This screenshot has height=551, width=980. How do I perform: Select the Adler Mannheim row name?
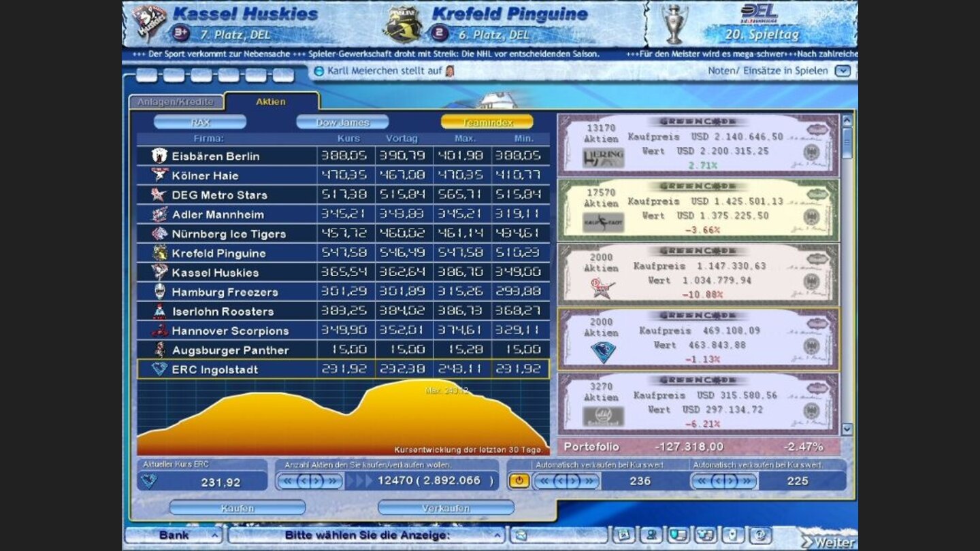coord(217,214)
